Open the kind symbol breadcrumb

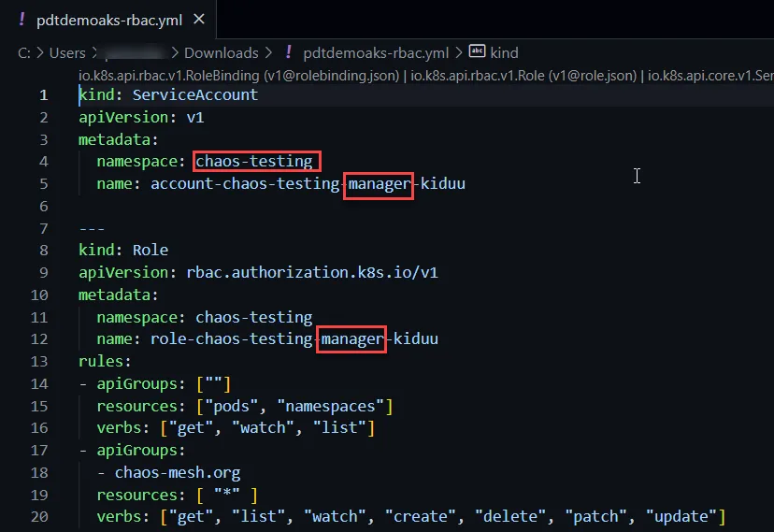504,52
